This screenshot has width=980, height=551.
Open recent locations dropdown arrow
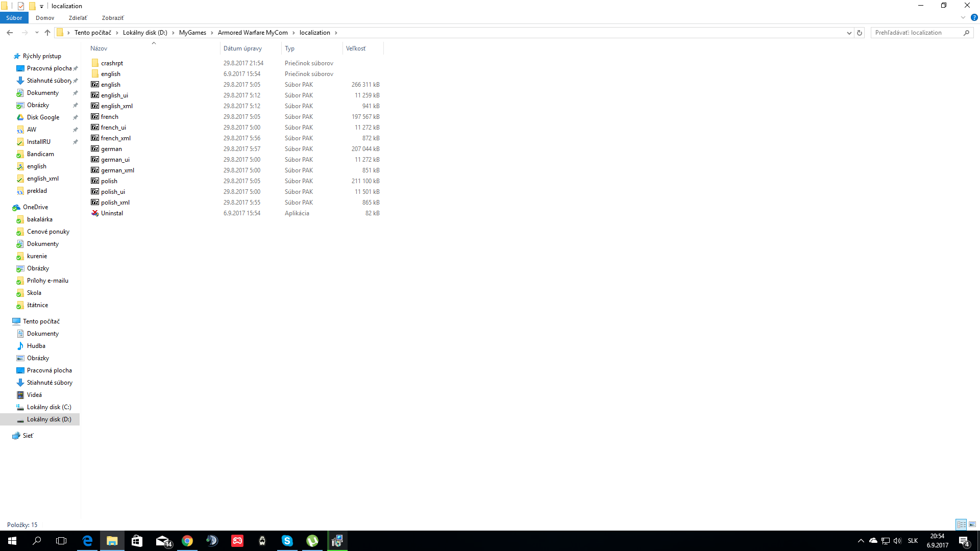coord(37,33)
